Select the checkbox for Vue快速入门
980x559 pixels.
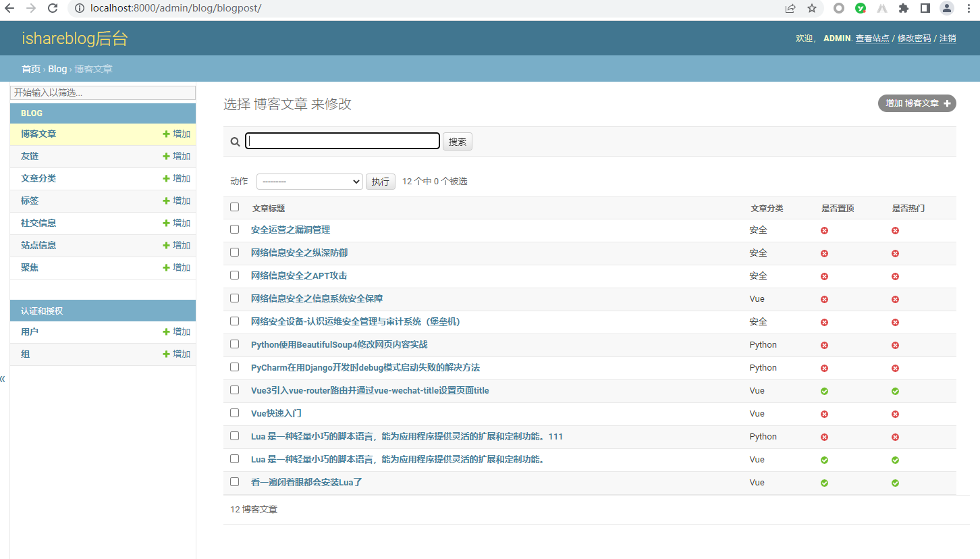coord(235,413)
